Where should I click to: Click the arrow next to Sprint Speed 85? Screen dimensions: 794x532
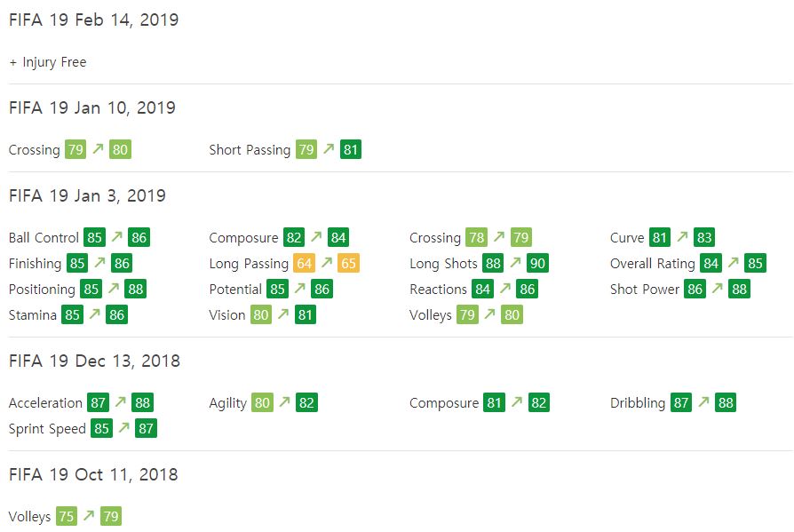(x=124, y=428)
